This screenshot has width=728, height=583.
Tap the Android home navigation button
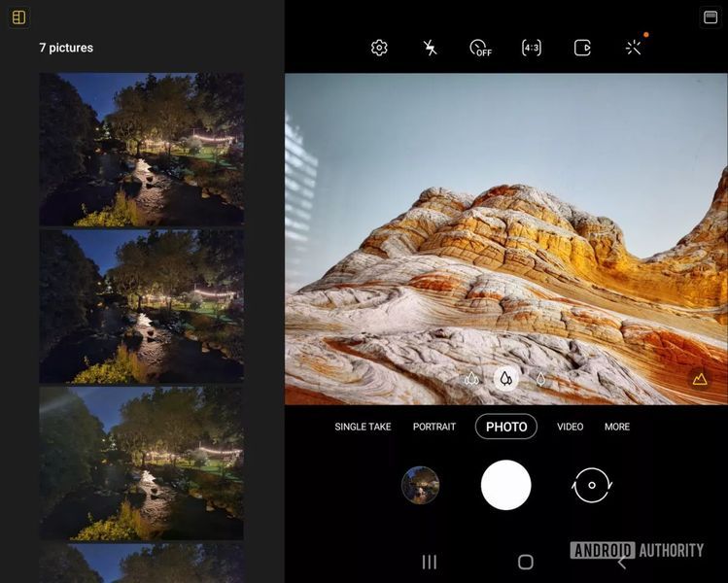(526, 563)
